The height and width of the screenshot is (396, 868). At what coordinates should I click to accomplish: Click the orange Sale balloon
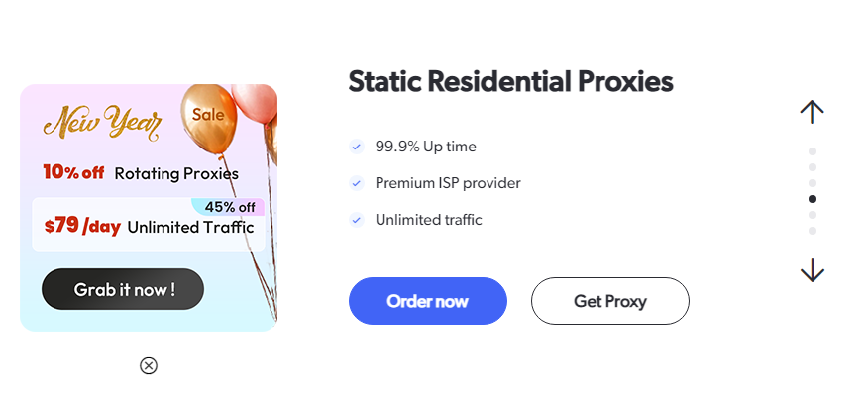pyautogui.click(x=209, y=118)
